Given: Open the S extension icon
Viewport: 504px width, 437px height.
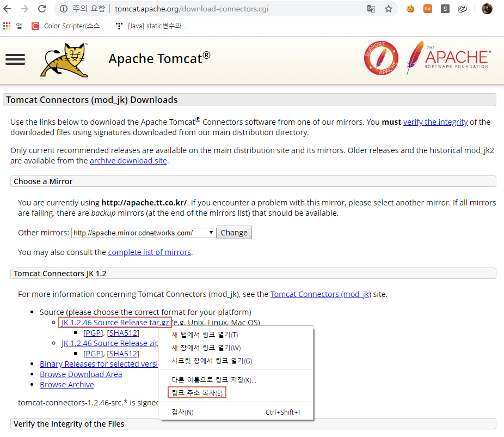Looking at the screenshot, I should coord(445,9).
